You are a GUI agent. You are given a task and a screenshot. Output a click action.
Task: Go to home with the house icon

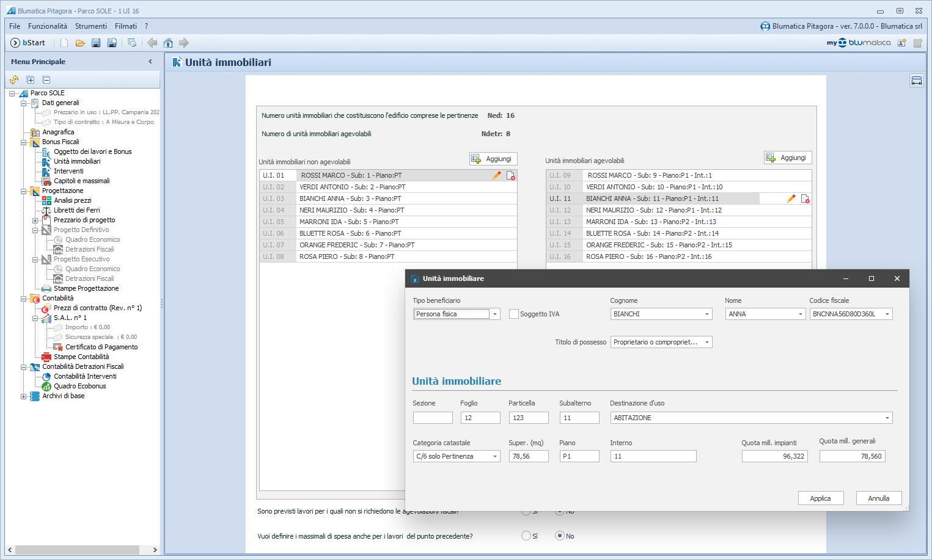(x=168, y=43)
